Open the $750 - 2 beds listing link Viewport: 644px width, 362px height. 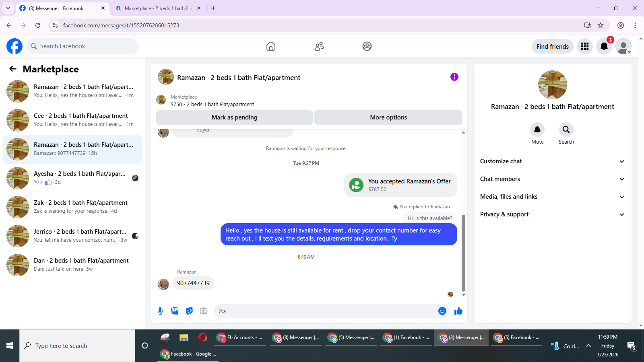pyautogui.click(x=212, y=104)
